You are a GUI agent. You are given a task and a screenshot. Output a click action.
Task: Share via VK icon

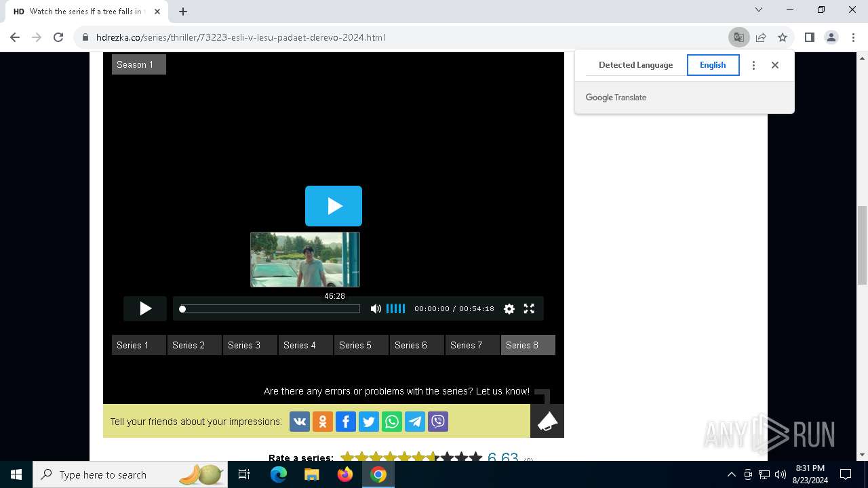click(300, 422)
